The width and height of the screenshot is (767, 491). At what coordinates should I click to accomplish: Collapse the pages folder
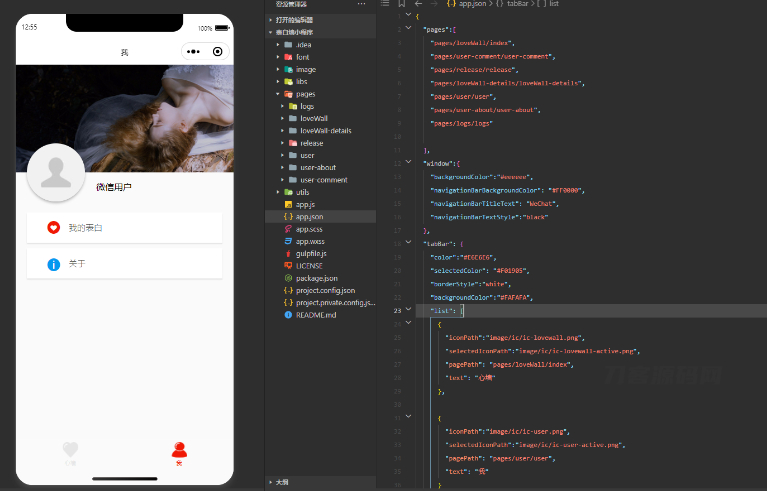[278, 94]
